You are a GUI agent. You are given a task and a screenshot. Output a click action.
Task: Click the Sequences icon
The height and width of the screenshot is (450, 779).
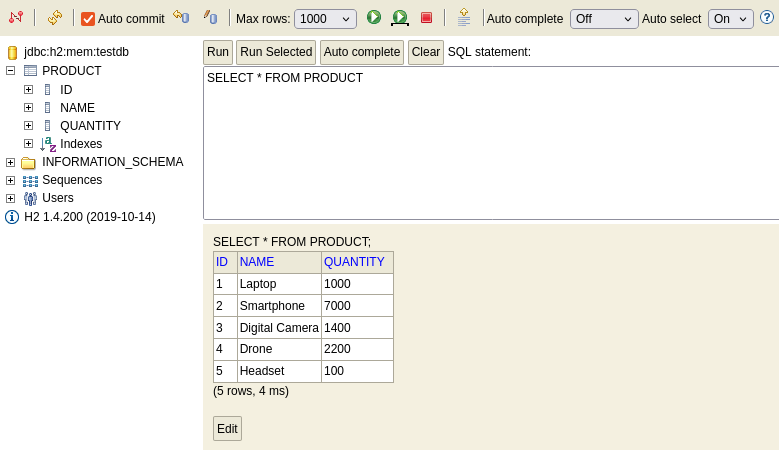pos(30,181)
